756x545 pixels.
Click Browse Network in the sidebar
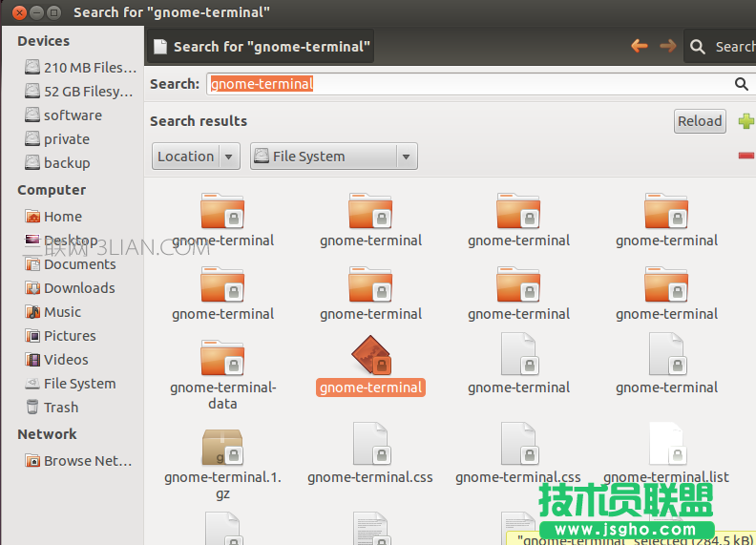pos(87,461)
